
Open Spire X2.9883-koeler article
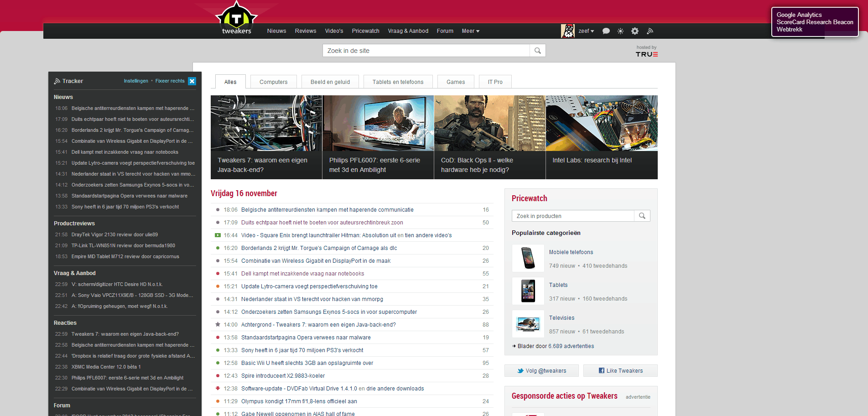pos(283,376)
